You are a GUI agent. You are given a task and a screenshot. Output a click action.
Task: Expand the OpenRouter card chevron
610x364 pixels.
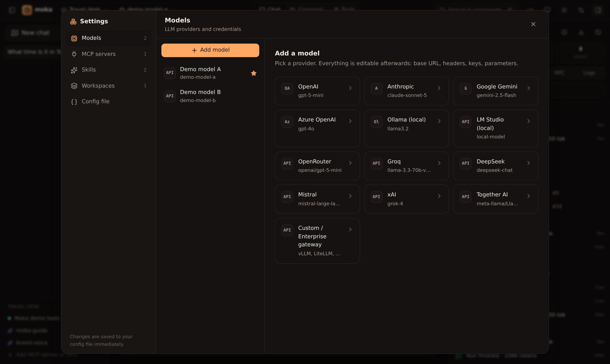pos(350,163)
